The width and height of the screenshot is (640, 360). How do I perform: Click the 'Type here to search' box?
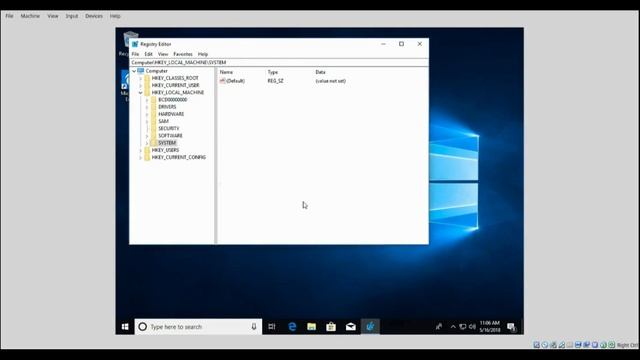[x=198, y=327]
